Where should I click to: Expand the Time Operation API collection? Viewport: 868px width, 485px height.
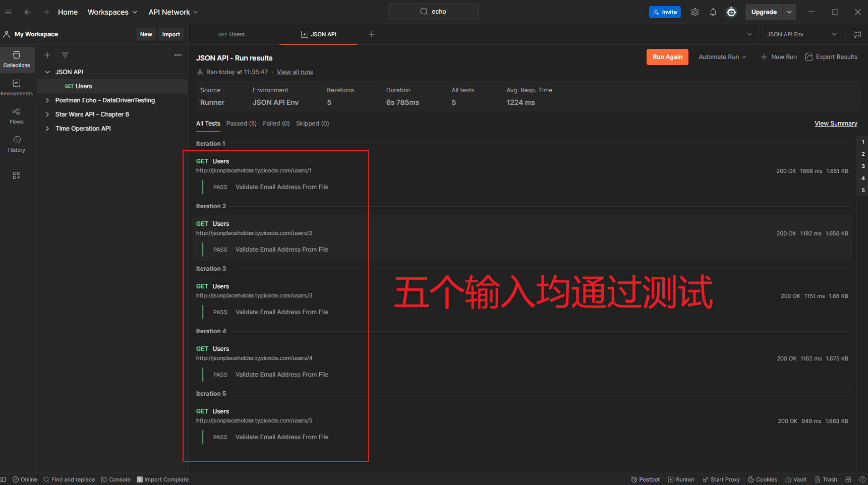(x=47, y=129)
